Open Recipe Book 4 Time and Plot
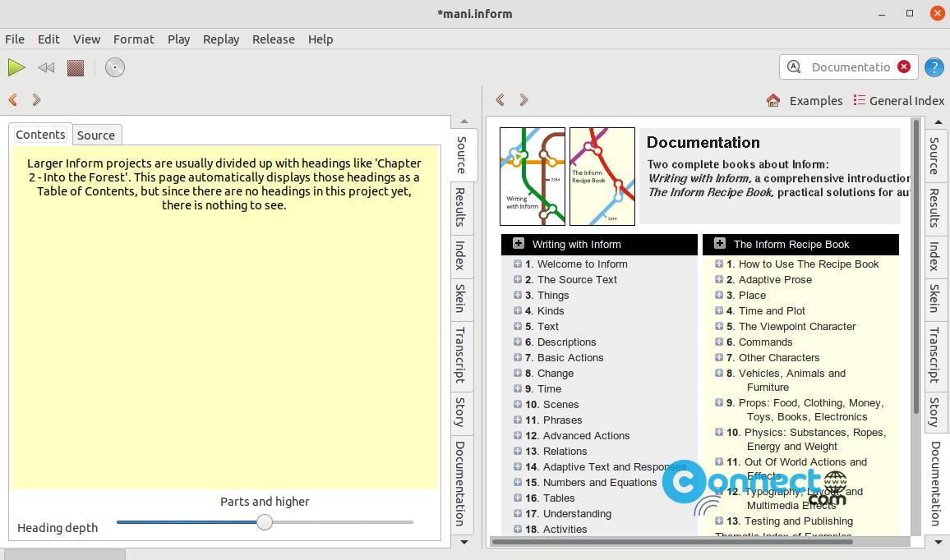Image resolution: width=950 pixels, height=560 pixels. [x=772, y=311]
